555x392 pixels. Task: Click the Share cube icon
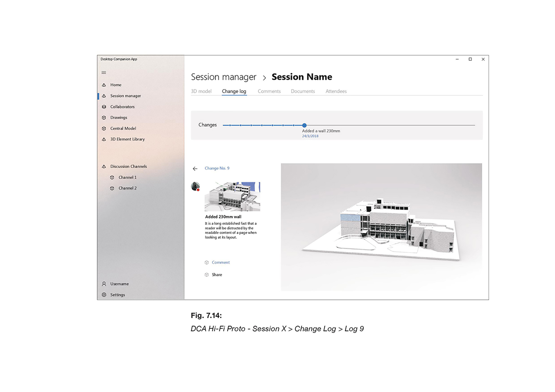point(206,275)
